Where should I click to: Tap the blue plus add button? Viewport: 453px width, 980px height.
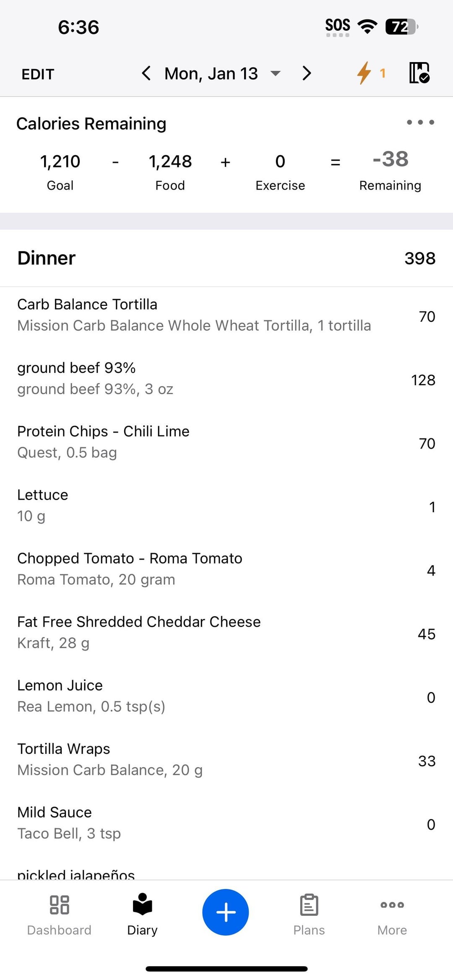226,912
